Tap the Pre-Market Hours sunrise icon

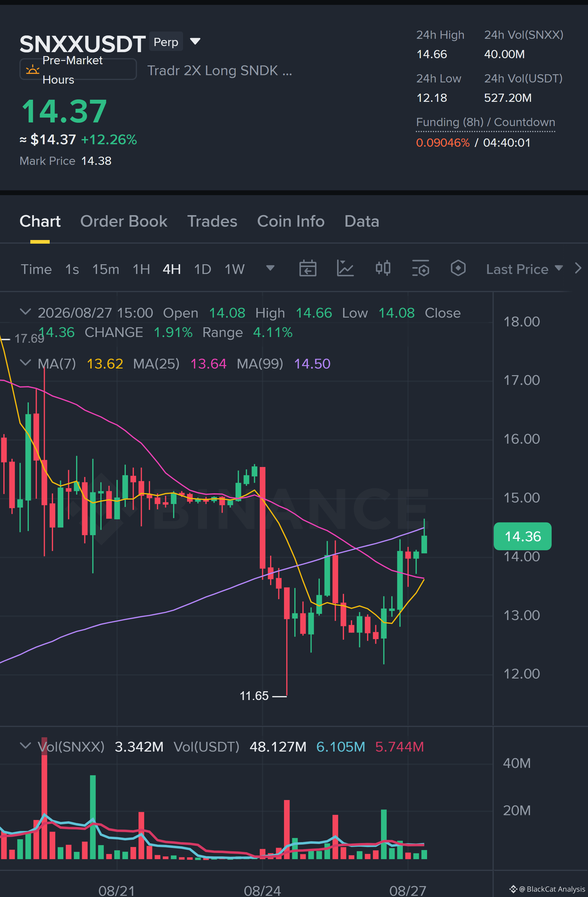(32, 69)
